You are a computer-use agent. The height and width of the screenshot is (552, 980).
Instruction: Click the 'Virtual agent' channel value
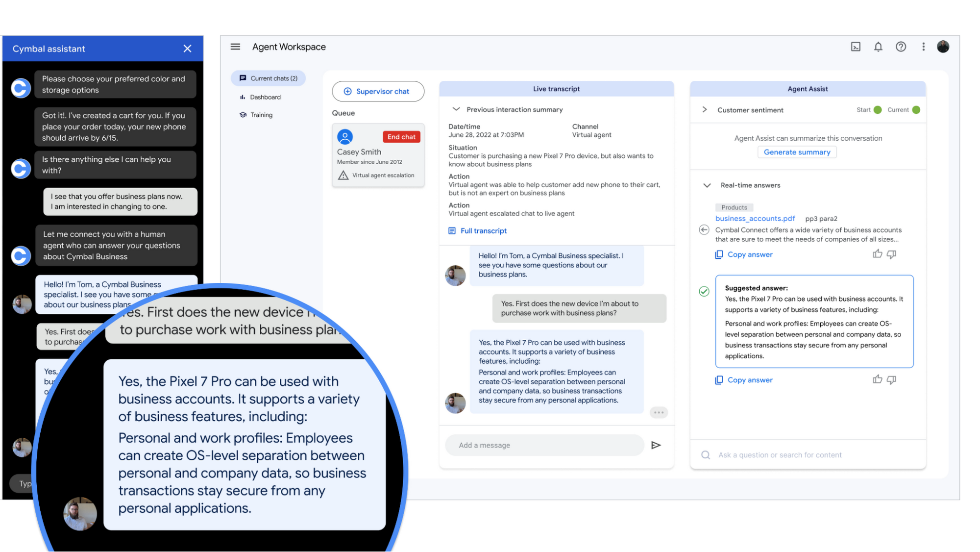click(591, 135)
